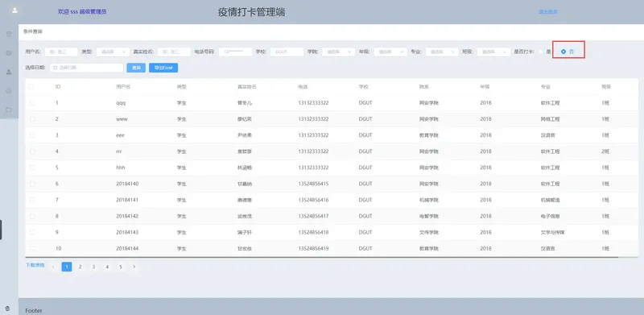Viewport: 644px width, 315px height.
Task: Click phone cell 13524856415
Action: 313,184
